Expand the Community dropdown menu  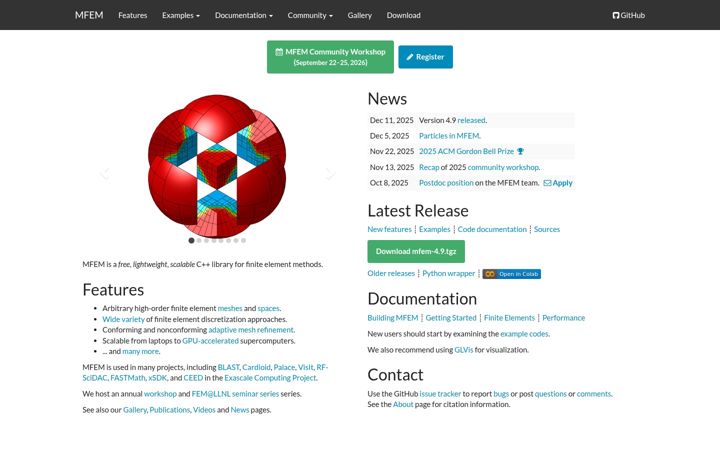coord(310,15)
